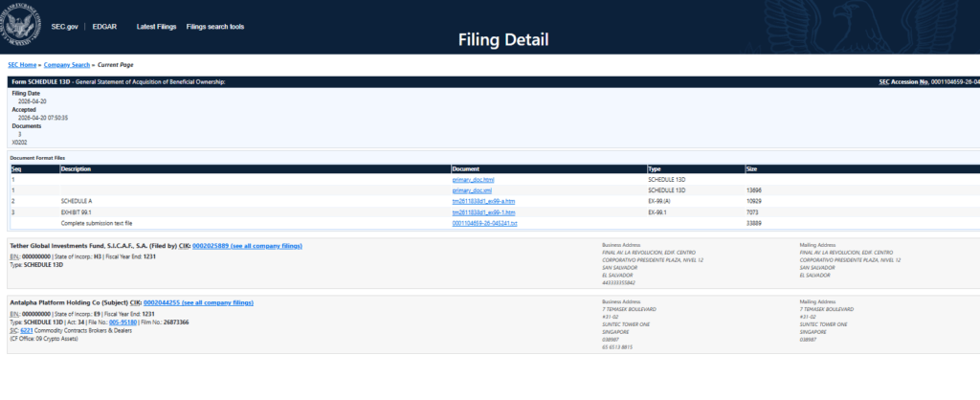Open primary_doc.html document
This screenshot has width=980, height=400.
click(x=473, y=179)
